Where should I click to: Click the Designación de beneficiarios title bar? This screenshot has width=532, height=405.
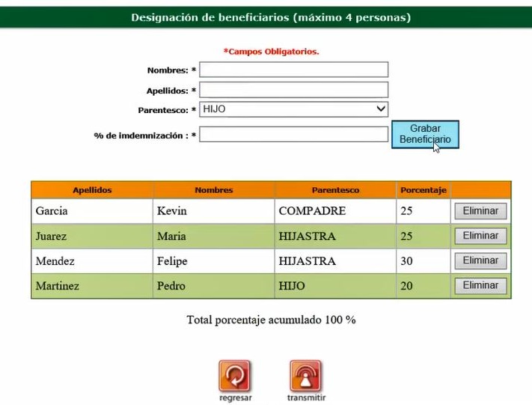(271, 17)
